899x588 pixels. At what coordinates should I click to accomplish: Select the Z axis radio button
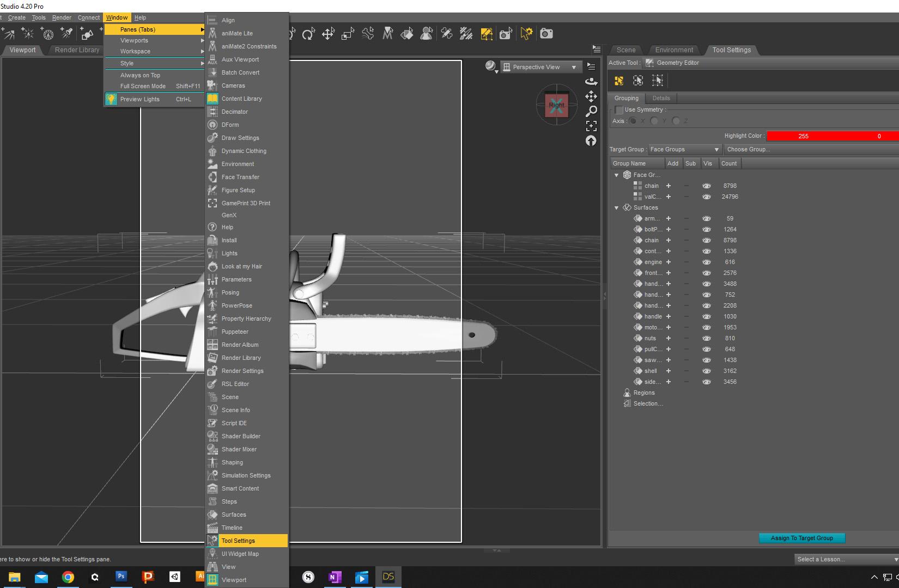(x=676, y=121)
